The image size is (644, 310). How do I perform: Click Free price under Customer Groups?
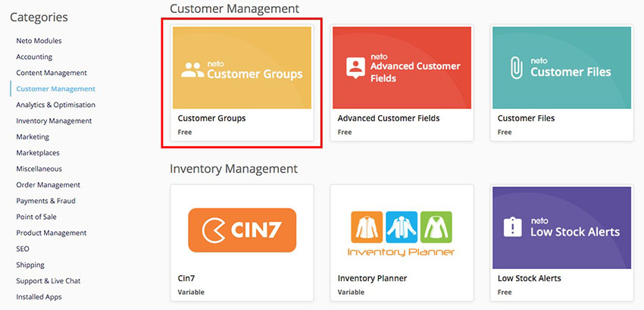[x=185, y=133]
